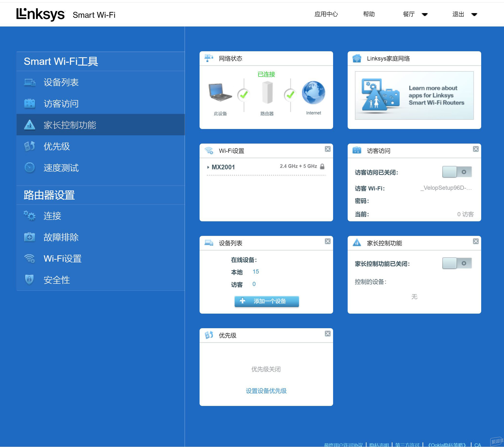The height and width of the screenshot is (447, 504).
Task: Click the checkmark between laptop and router
Action: tap(244, 95)
